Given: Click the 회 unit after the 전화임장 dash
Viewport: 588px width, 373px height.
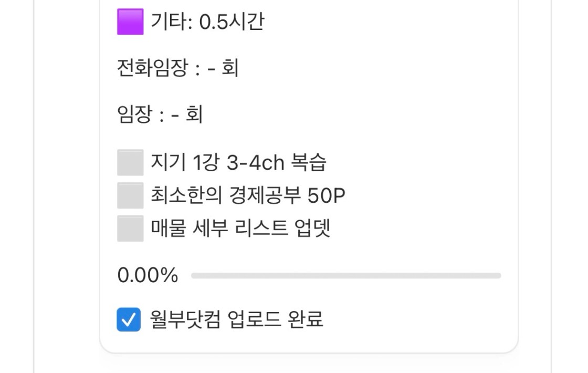Looking at the screenshot, I should point(230,68).
